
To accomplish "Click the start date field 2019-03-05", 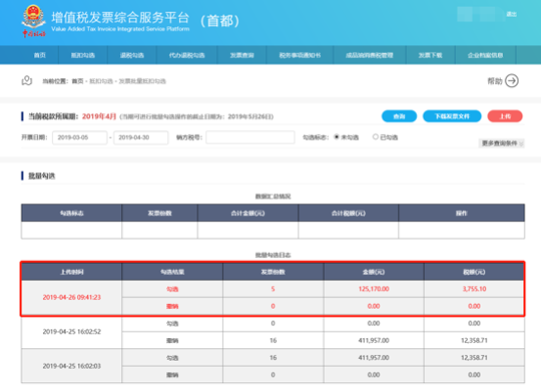I will click(x=79, y=138).
